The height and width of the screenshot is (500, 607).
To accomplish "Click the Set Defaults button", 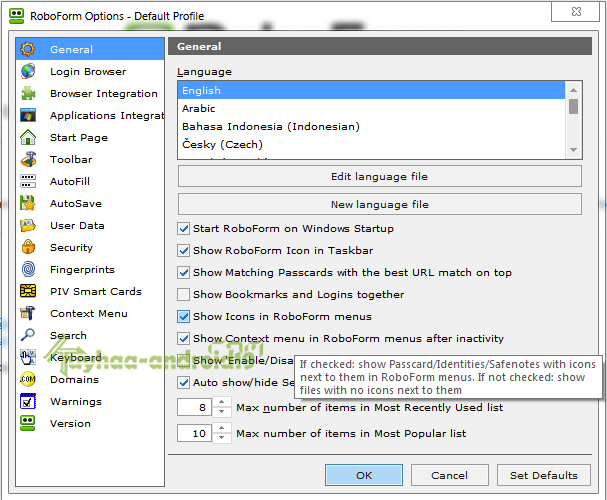I will 544,475.
